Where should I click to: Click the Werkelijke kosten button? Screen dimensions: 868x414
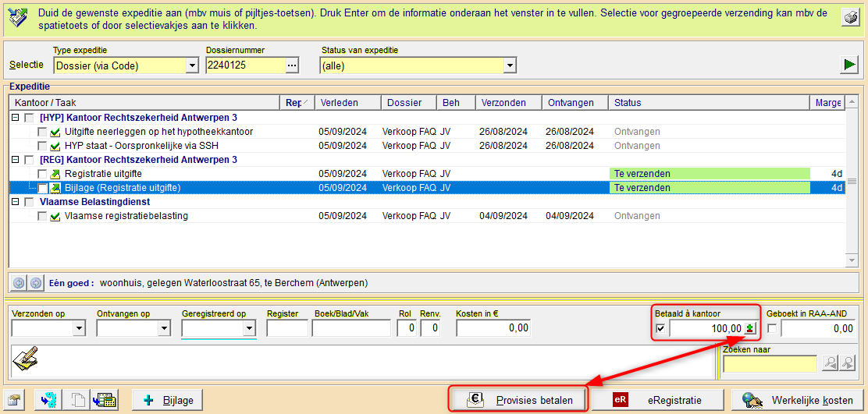[x=798, y=400]
